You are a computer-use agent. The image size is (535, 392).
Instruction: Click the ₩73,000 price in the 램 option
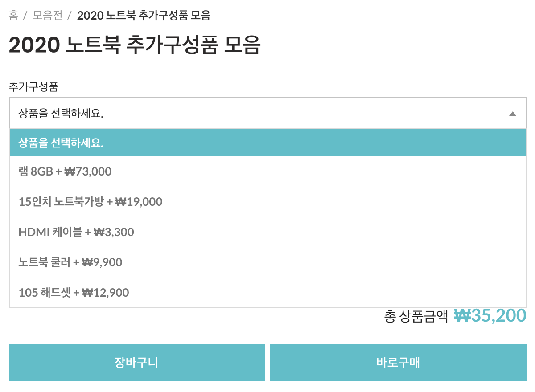coord(88,171)
